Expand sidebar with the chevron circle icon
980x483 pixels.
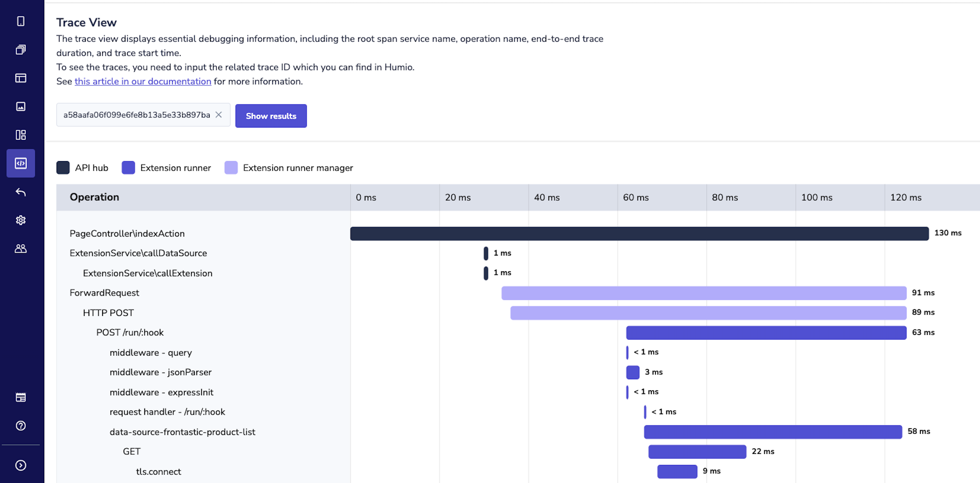pyautogui.click(x=21, y=465)
